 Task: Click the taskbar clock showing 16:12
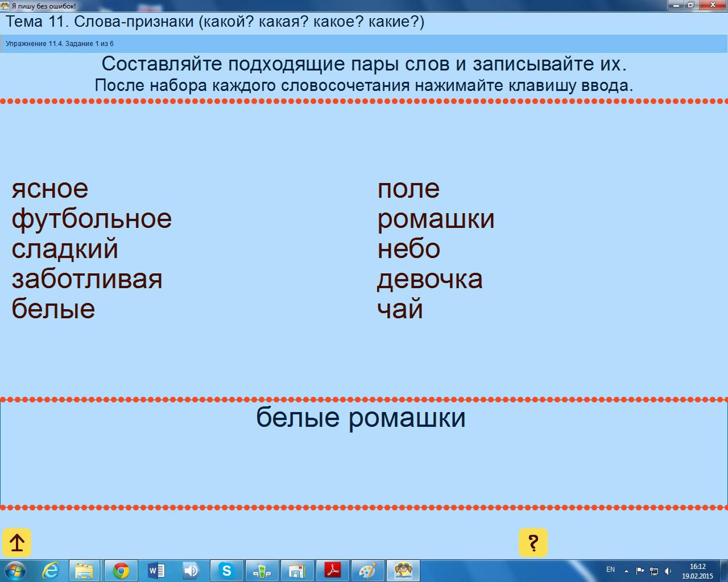click(x=697, y=571)
